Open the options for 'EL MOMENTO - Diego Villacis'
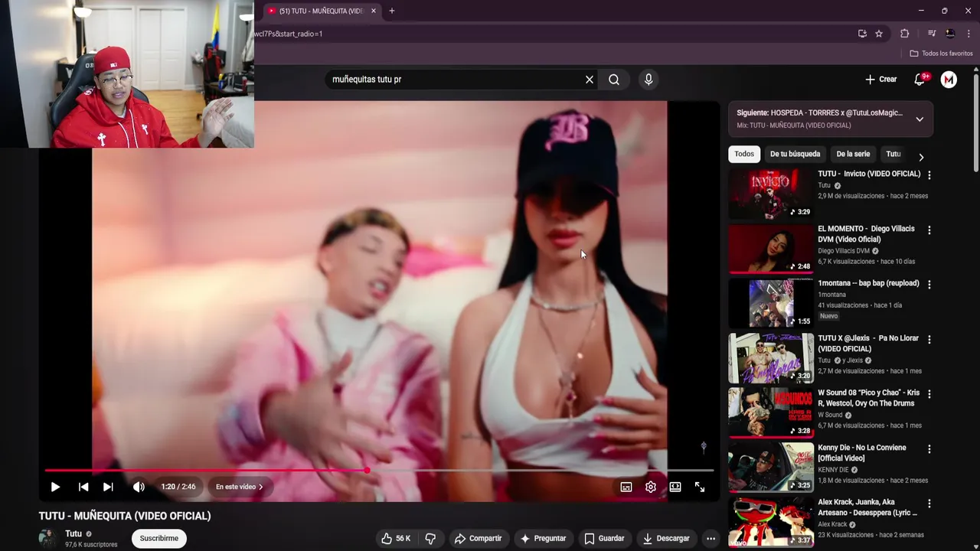980x551 pixels. click(x=929, y=230)
